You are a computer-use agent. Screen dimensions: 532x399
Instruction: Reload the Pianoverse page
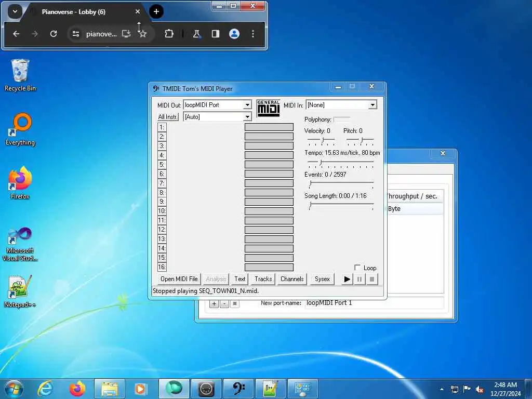[54, 34]
